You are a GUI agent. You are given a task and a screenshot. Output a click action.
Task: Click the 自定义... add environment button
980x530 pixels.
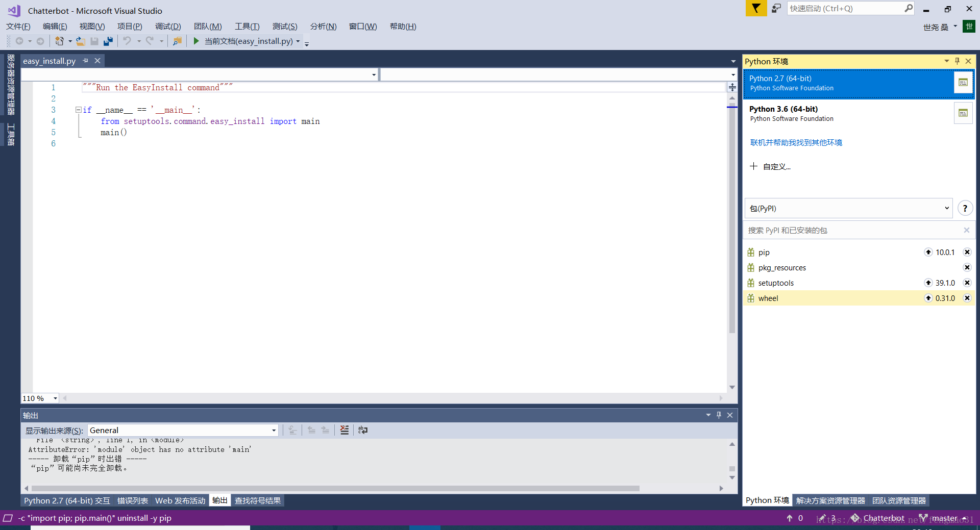click(770, 166)
